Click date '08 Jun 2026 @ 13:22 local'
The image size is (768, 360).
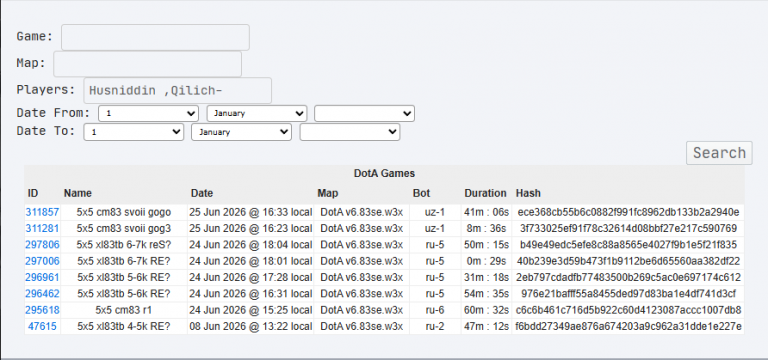(250, 326)
